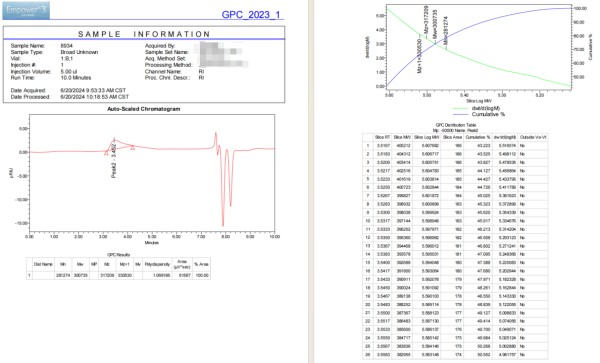
Task: Click the Minutes x-axis label of chromatogram
Action: 152,243
